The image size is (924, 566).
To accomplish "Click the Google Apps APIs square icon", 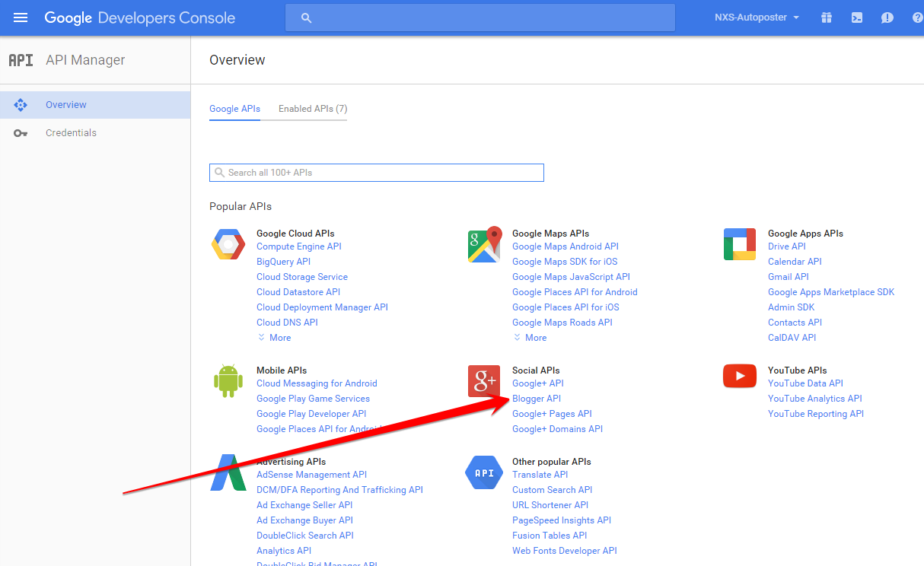I will click(x=740, y=245).
